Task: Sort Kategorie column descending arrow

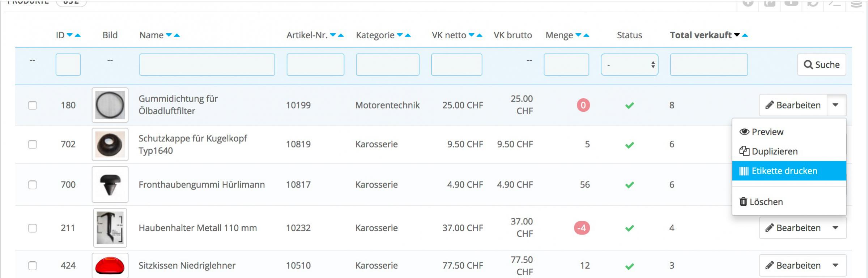Action: [400, 35]
